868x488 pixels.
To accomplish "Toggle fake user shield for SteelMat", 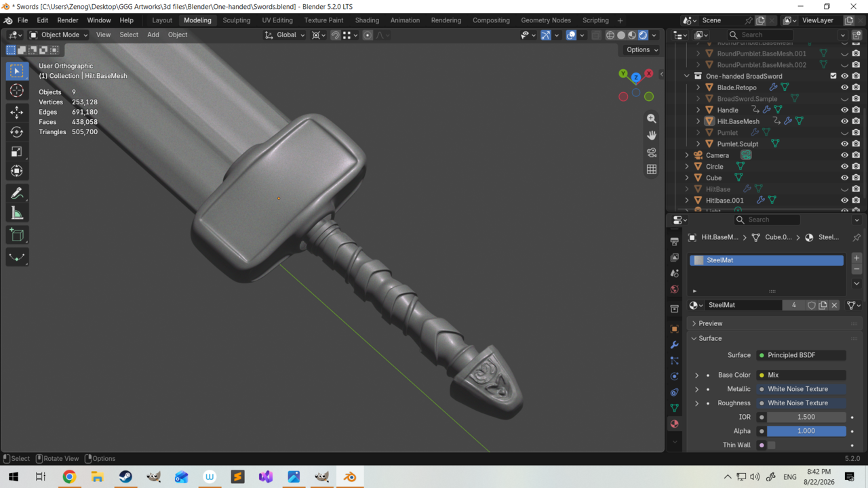I will [812, 306].
